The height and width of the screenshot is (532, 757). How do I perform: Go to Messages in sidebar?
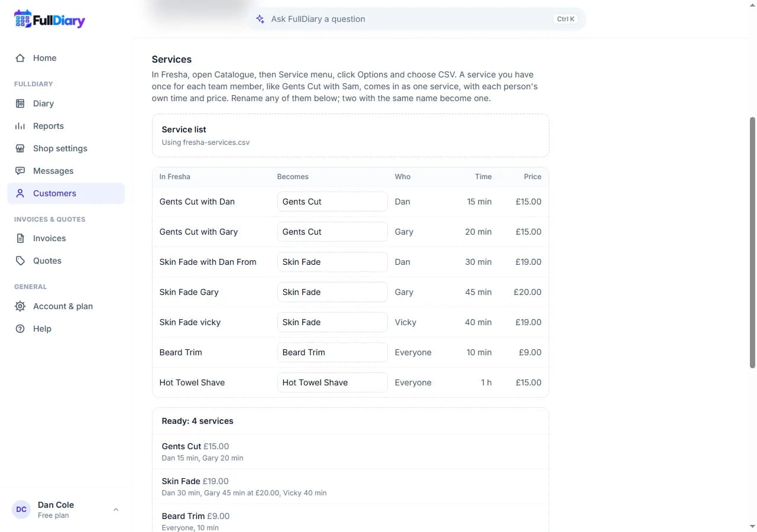66,171
